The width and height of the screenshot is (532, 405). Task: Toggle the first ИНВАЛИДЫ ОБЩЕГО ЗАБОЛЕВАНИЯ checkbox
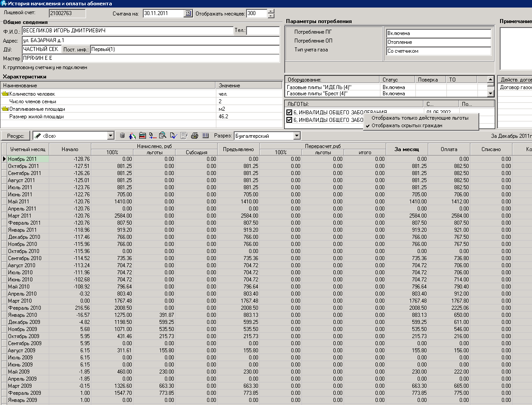(289, 113)
